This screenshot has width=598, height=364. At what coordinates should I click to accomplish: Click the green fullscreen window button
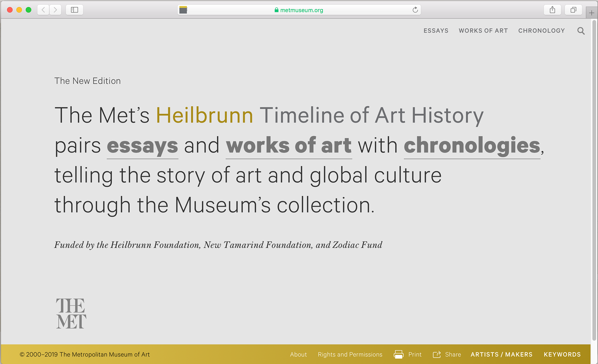coord(28,10)
